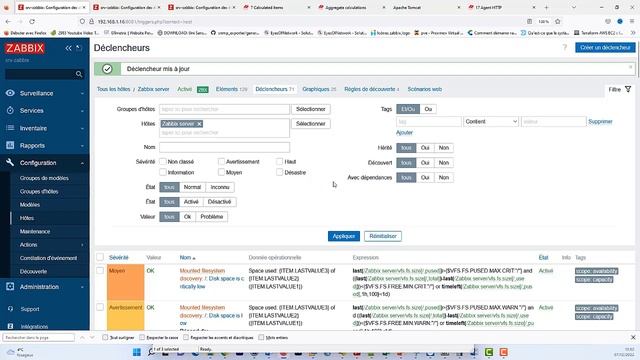Click Sélectionner for Groupes d'hôtes
Screen dimensions: 640x360
point(311,109)
